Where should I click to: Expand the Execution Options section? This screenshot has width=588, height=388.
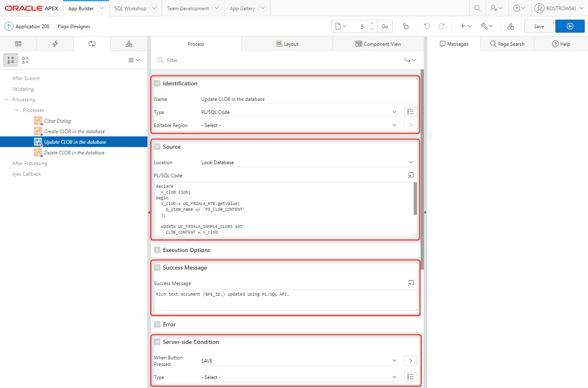(x=157, y=250)
